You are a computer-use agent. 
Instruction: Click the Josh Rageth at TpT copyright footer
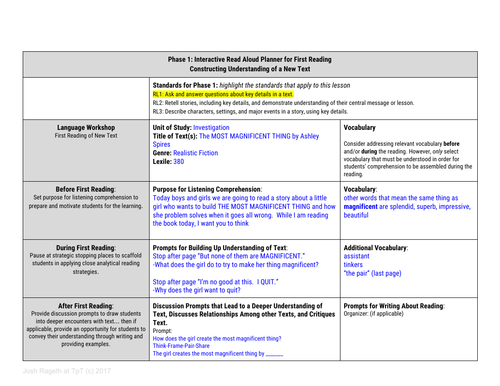click(67, 371)
